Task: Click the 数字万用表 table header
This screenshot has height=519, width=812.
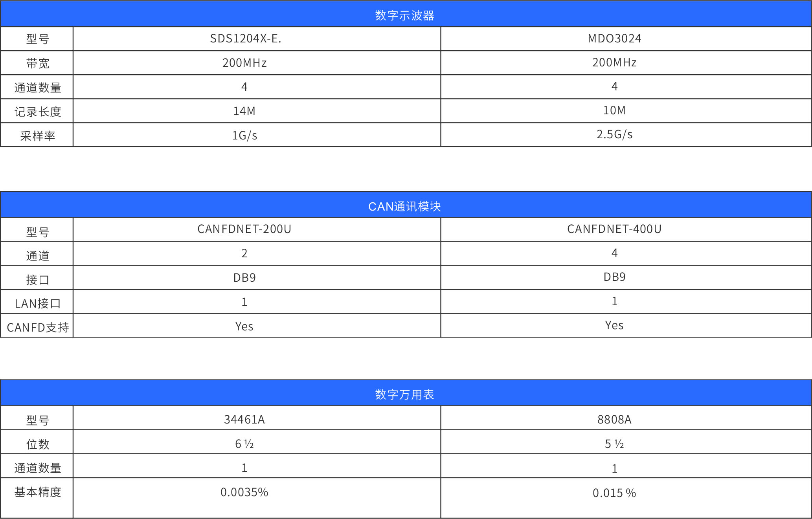Action: tap(405, 394)
